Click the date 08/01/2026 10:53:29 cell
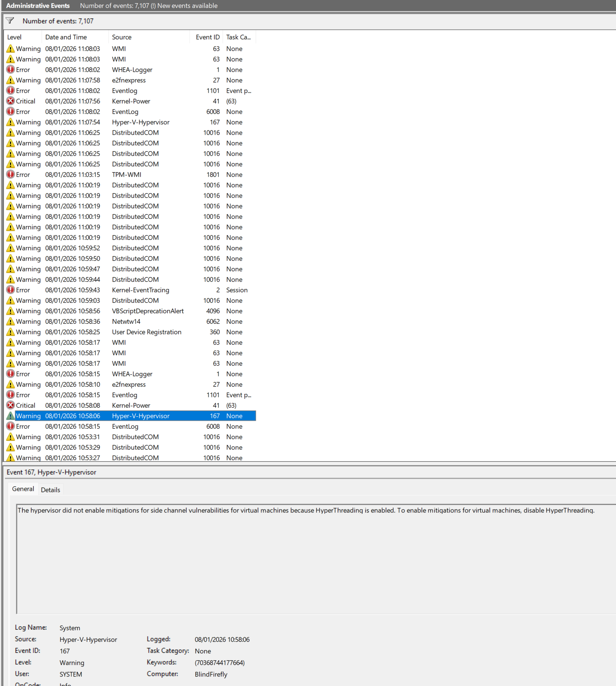The height and width of the screenshot is (686, 616). coord(72,447)
